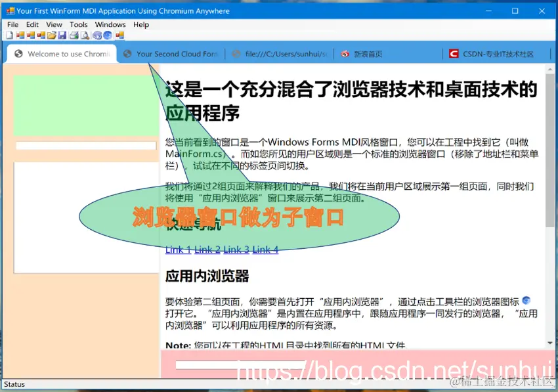Click the Print toolbar icon
This screenshot has width=558, height=392.
coord(74,35)
